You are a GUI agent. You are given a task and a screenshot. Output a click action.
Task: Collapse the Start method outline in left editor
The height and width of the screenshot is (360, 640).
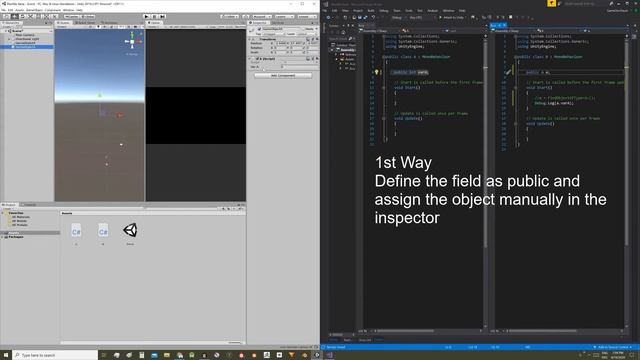383,87
